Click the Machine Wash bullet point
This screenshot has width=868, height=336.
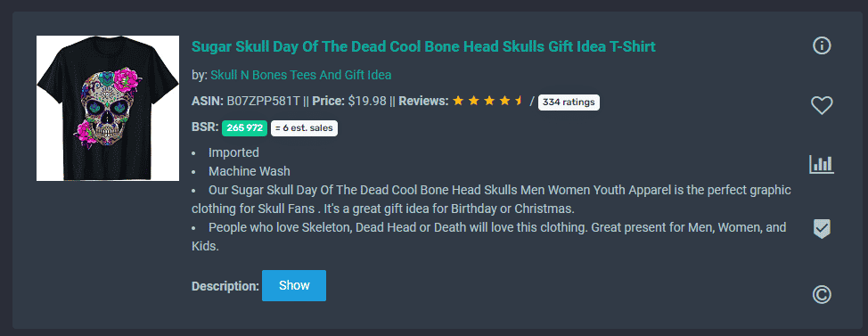(x=250, y=171)
